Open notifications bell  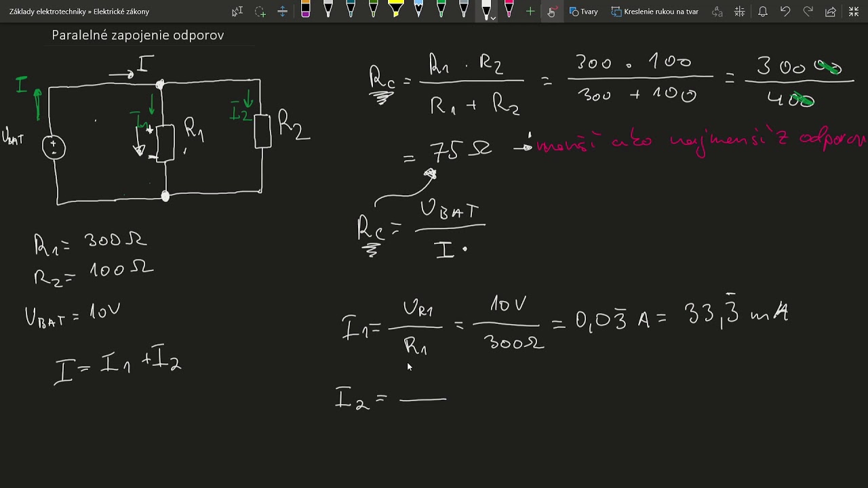762,12
